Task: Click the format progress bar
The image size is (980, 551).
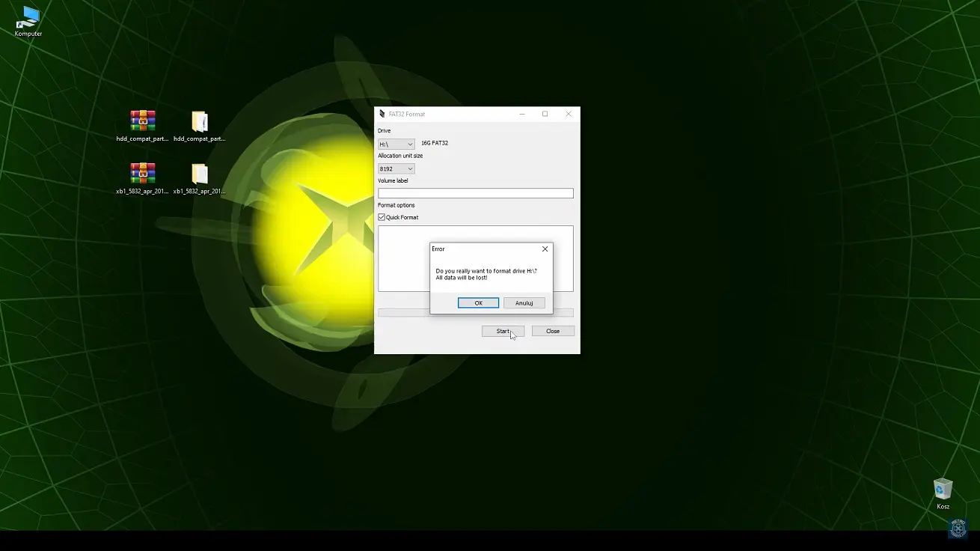Action: (403, 313)
